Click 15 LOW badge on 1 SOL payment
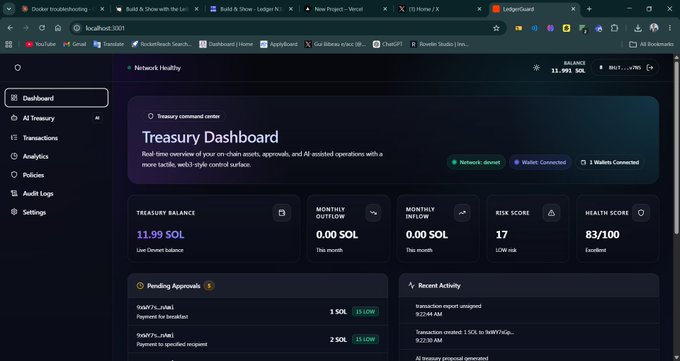This screenshot has width=680, height=361. tap(365, 312)
